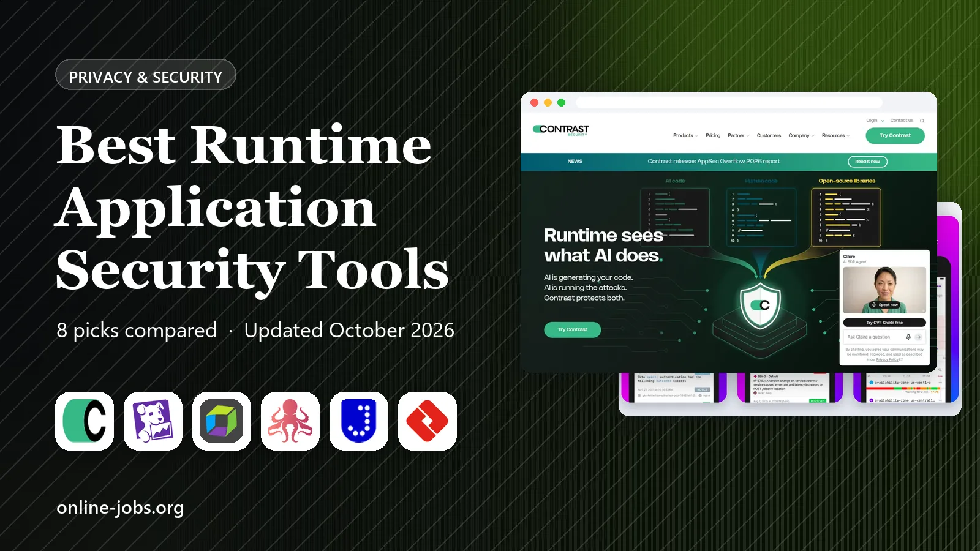The width and height of the screenshot is (980, 551).
Task: Click the "Runtime sees what AI does." headline
Action: (x=604, y=246)
